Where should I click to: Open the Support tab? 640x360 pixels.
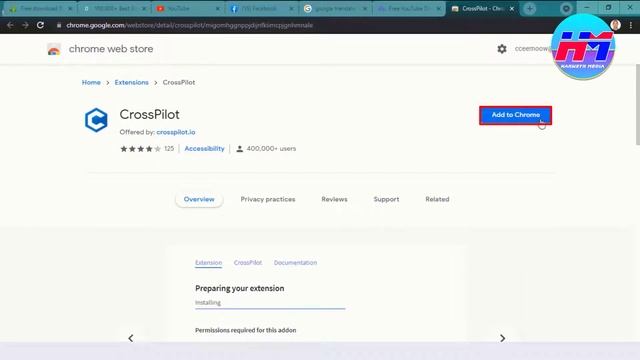(386, 199)
